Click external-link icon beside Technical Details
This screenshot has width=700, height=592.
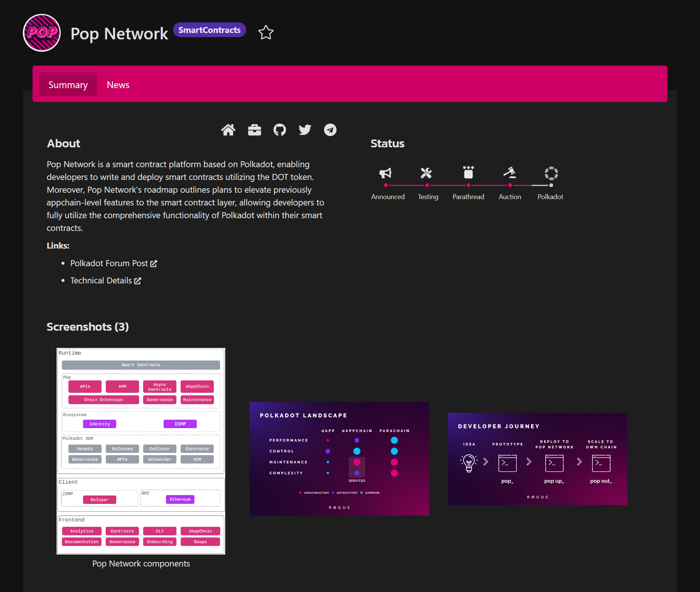coord(138,281)
